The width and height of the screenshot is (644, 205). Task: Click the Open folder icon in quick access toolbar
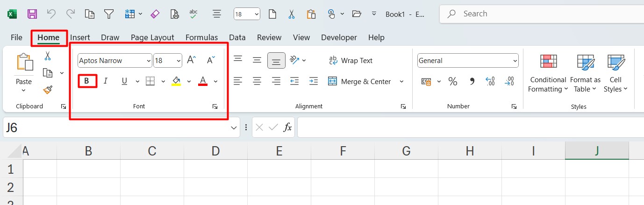tap(357, 14)
